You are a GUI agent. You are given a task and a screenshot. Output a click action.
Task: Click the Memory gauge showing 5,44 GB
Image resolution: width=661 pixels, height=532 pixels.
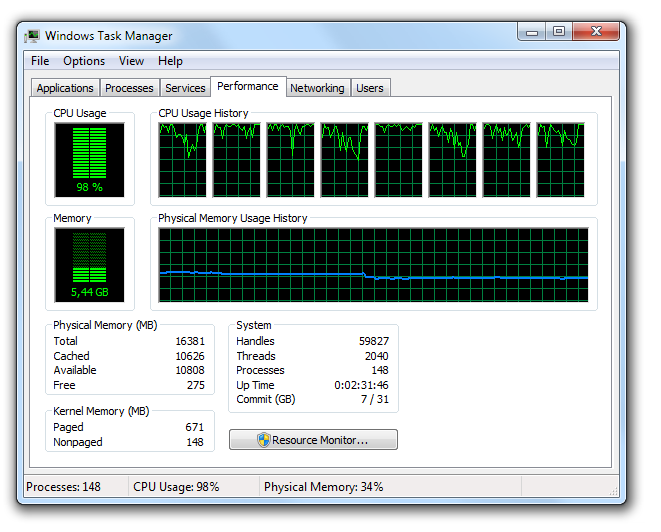89,265
